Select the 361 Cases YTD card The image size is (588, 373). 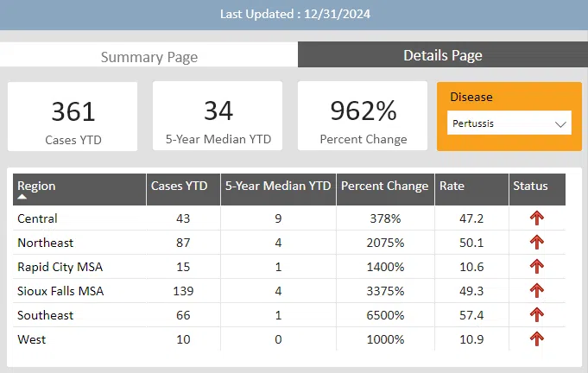[x=73, y=117]
